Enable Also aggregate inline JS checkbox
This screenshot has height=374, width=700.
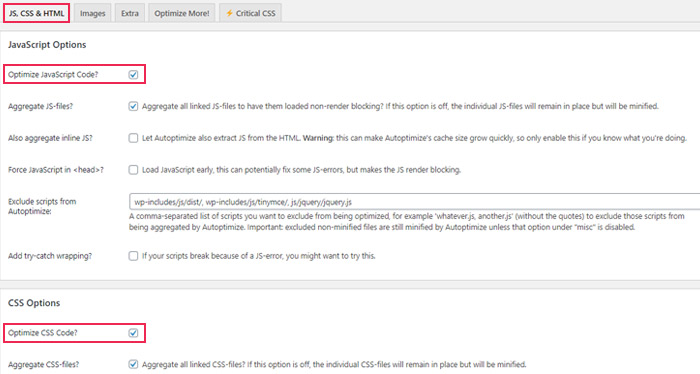coord(133,138)
